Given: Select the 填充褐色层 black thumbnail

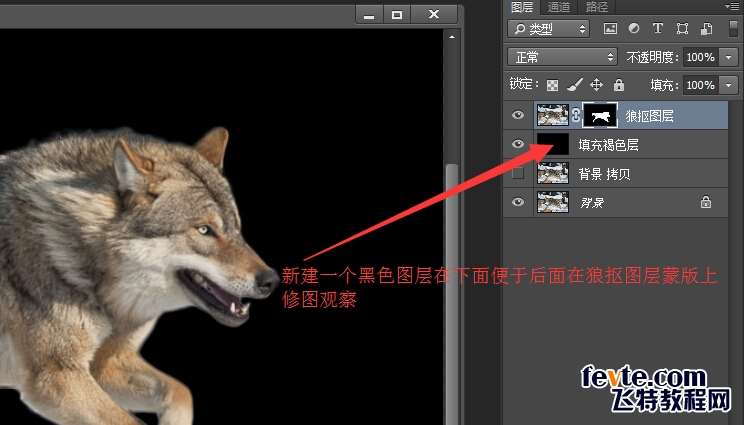Looking at the screenshot, I should [553, 144].
